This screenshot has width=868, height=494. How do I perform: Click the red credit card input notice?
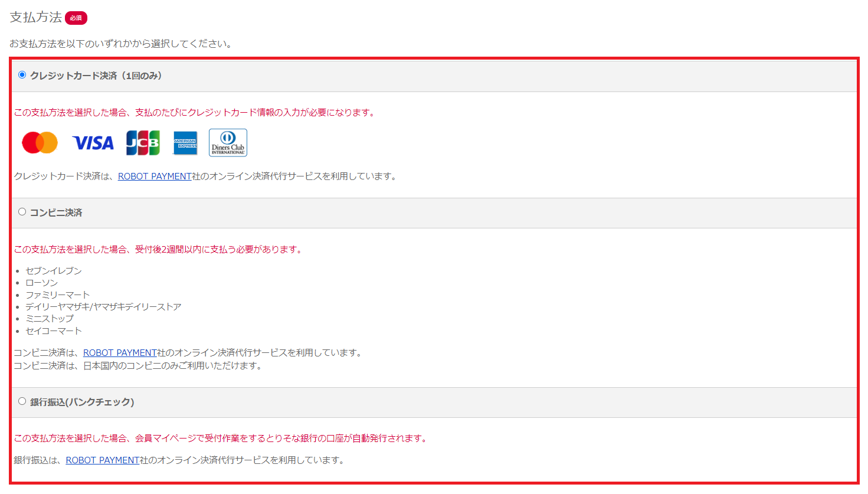(195, 113)
